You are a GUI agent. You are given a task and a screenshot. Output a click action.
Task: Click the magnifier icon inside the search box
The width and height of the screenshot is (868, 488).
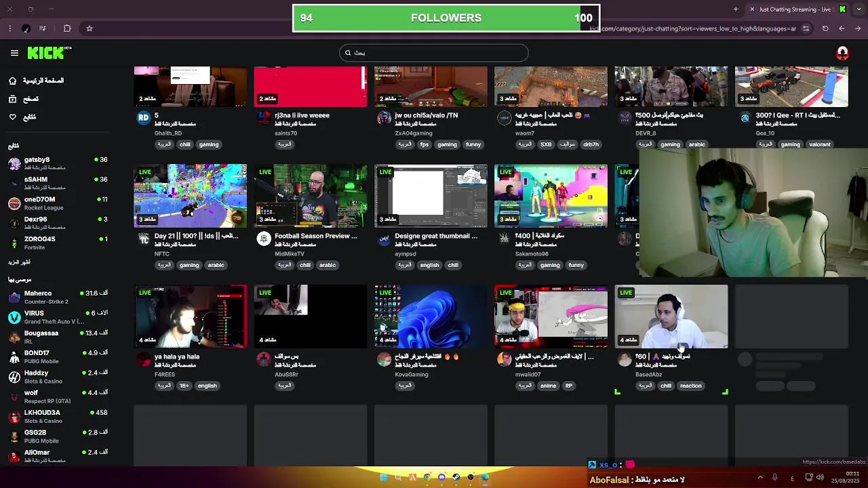click(348, 53)
